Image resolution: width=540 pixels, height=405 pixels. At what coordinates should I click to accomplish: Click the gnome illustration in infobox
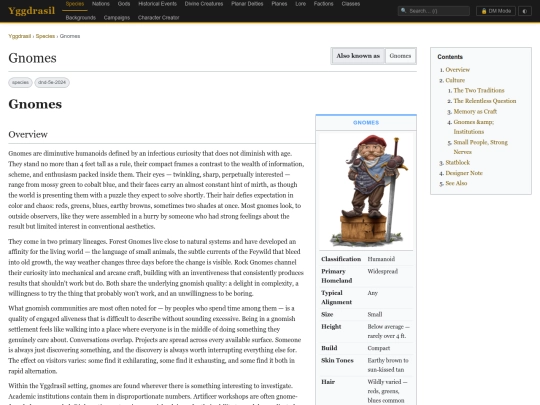point(366,190)
